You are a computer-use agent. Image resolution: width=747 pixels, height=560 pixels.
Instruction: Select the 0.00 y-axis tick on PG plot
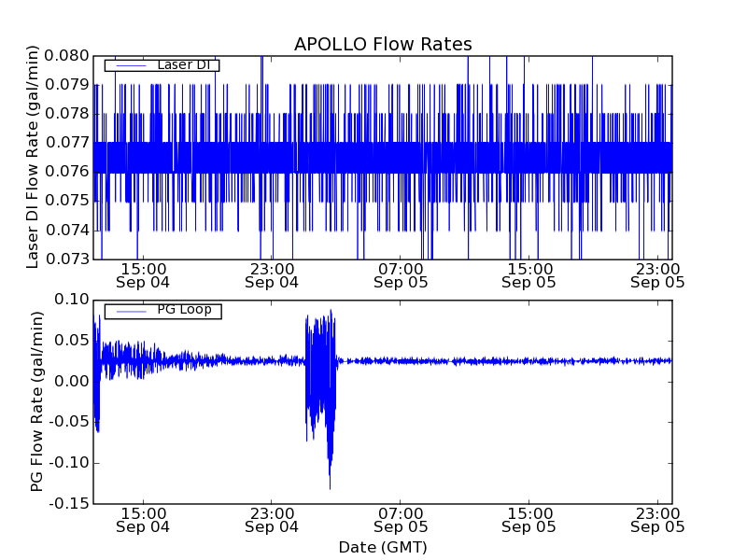[x=73, y=381]
